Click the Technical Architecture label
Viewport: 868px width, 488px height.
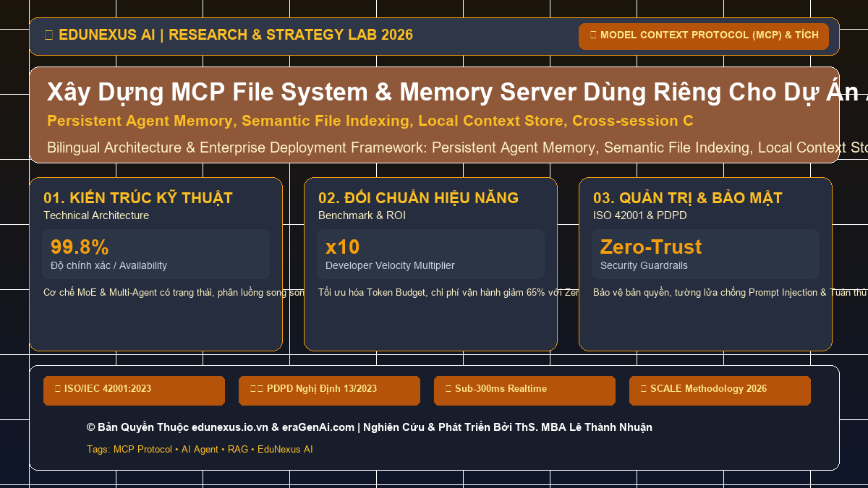point(96,215)
